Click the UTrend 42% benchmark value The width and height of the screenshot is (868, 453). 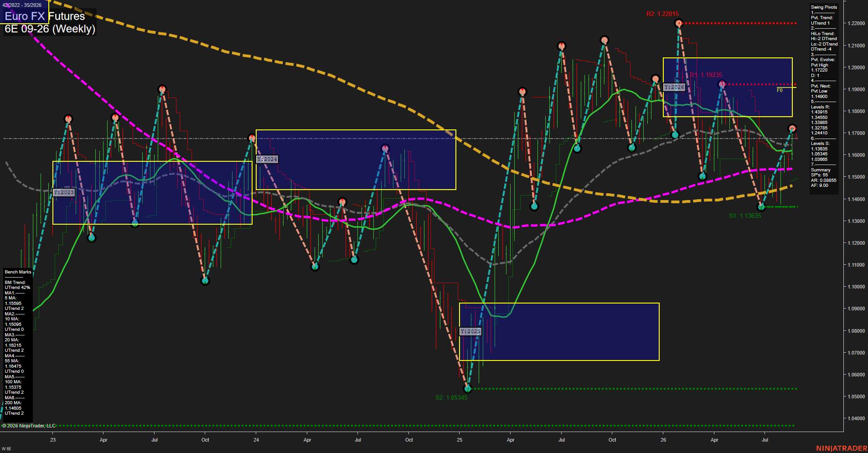(x=17, y=288)
